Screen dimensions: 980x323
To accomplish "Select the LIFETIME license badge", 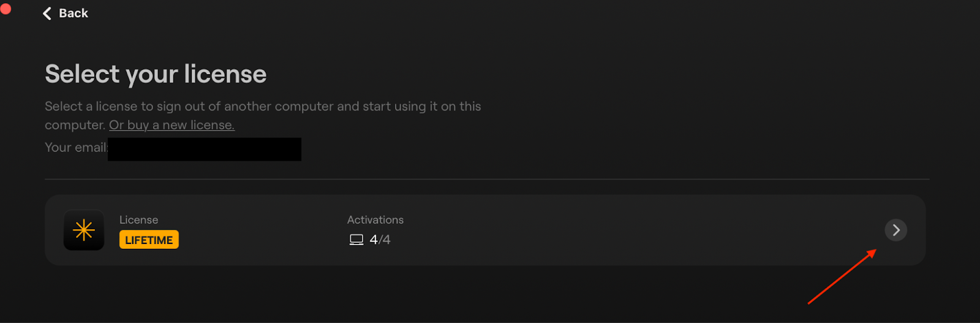I will [x=149, y=240].
